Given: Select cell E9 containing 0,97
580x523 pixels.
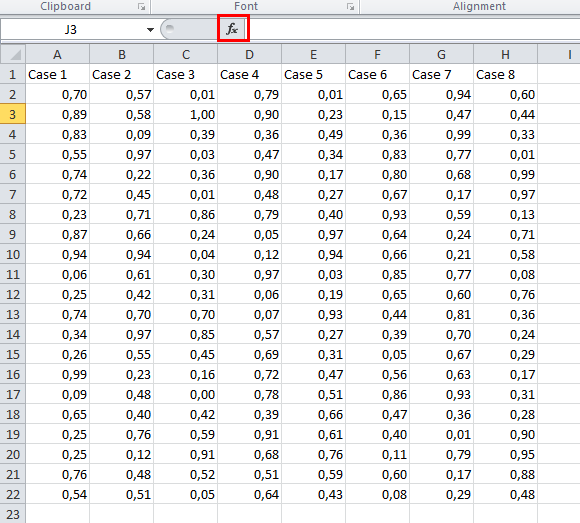Looking at the screenshot, I should 314,234.
